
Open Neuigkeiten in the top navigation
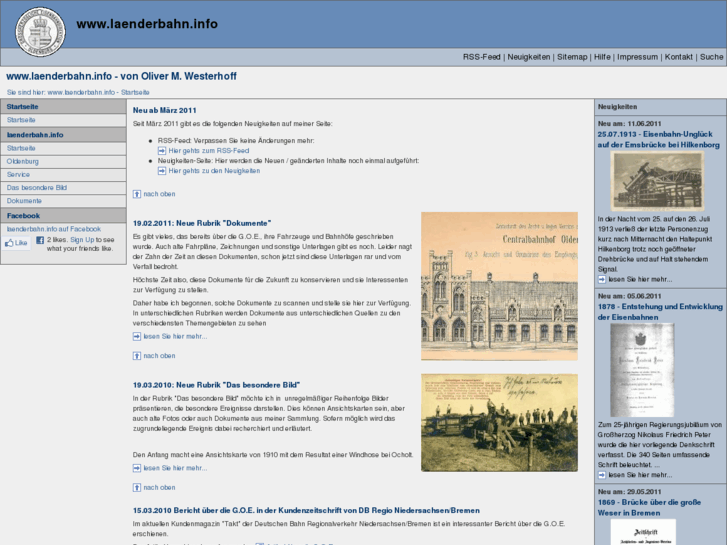(x=529, y=57)
